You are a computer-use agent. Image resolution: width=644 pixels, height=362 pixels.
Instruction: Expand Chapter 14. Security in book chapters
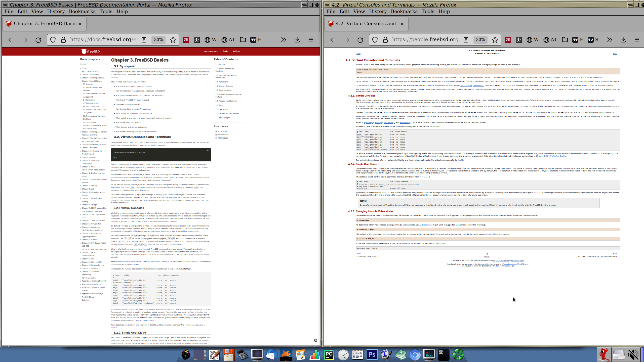(80, 186)
